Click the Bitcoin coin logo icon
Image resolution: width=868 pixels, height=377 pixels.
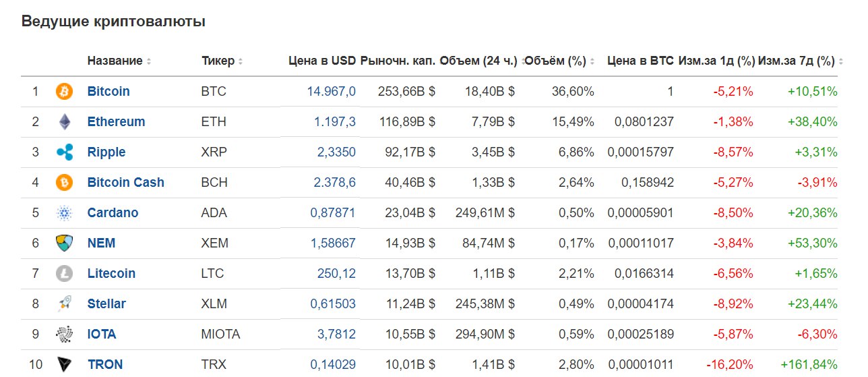(64, 91)
